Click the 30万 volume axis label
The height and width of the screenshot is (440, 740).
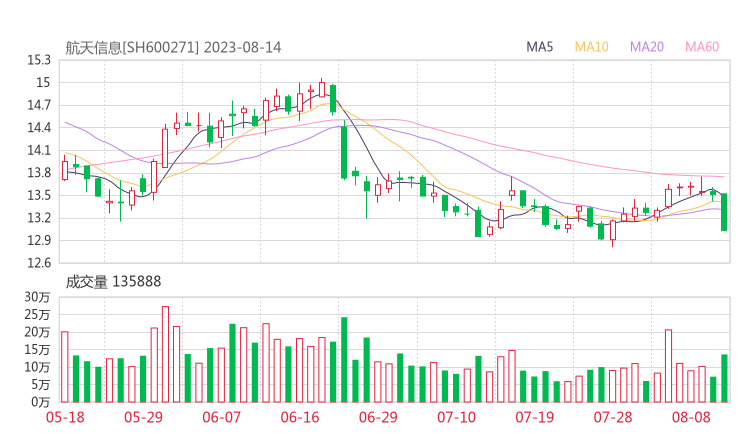[x=37, y=297]
